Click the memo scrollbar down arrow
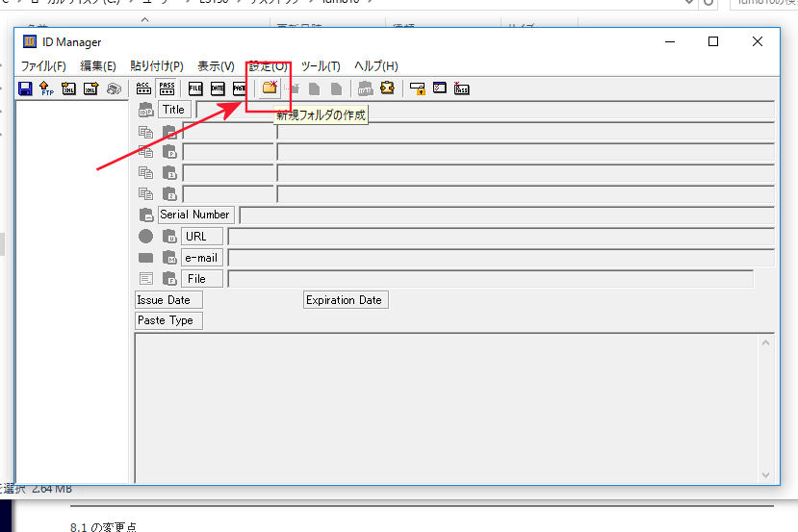 pyautogui.click(x=765, y=474)
